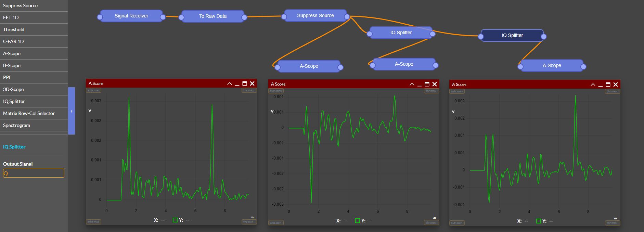Image resolution: width=644 pixels, height=232 pixels.
Task: Select the Suppress Source node on the canvas
Action: (x=315, y=15)
